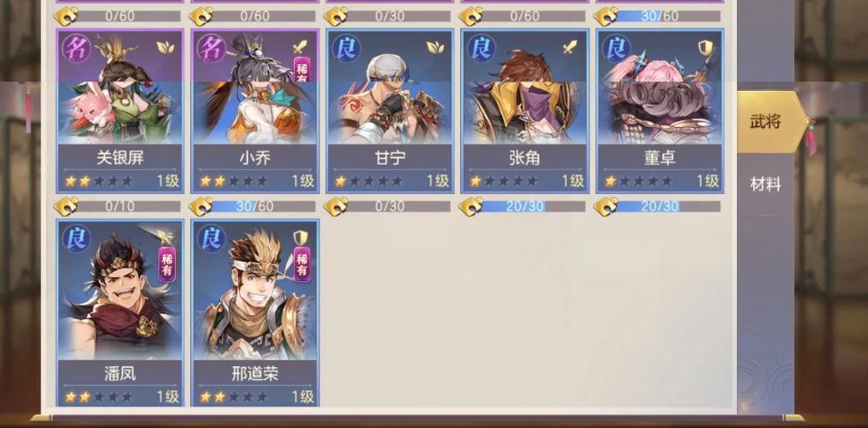The image size is (868, 428).
Task: Switch to the 材料 tab
Action: click(765, 184)
